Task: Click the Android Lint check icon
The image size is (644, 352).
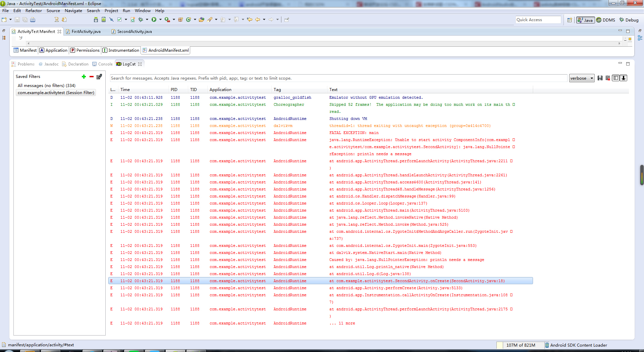Action: pyautogui.click(x=119, y=20)
